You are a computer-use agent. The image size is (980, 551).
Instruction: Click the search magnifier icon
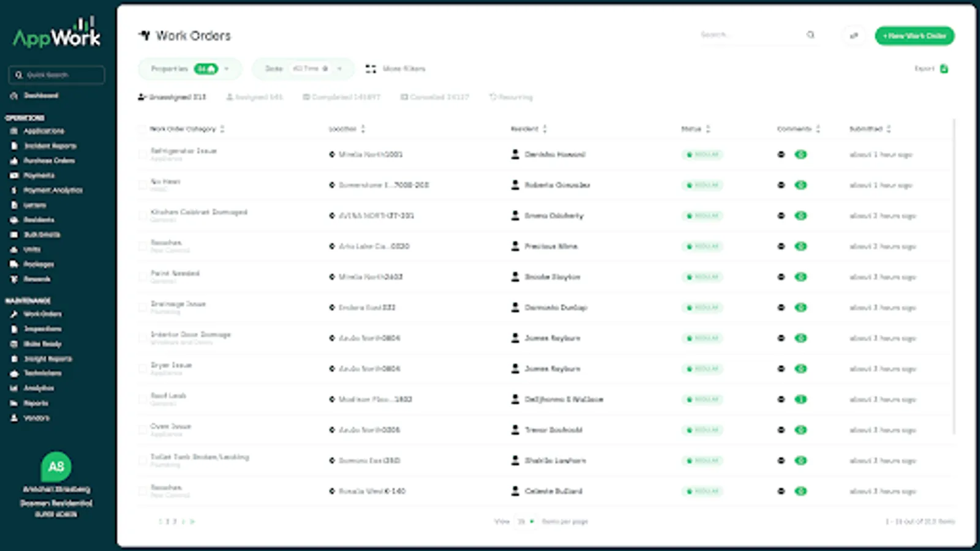(x=810, y=35)
